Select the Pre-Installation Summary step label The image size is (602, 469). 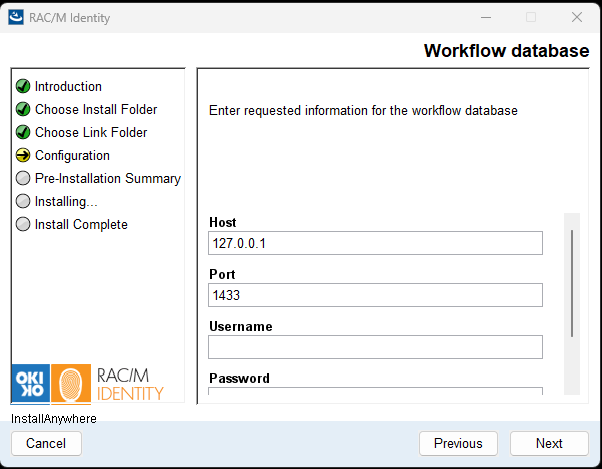108,178
